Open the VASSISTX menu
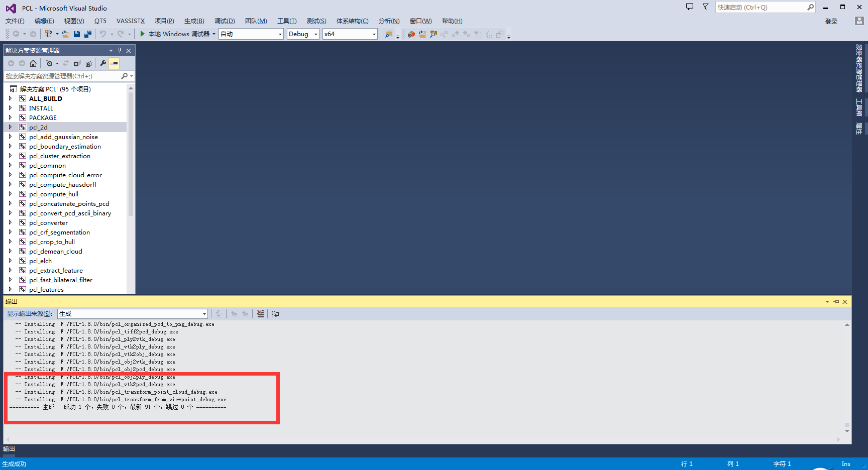868x470 pixels. [131, 21]
